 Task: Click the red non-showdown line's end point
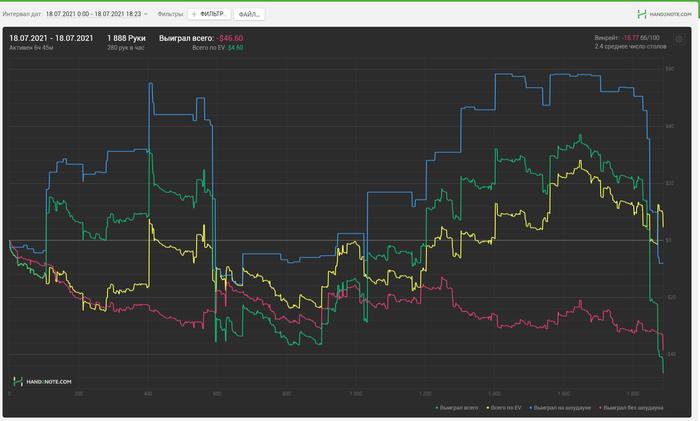[x=663, y=350]
